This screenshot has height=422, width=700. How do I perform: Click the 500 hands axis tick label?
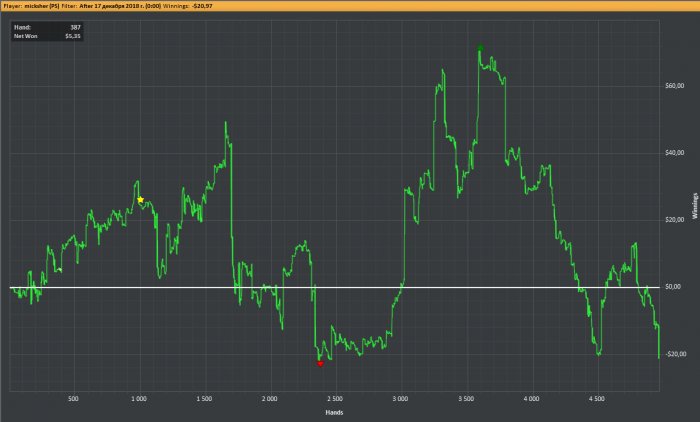point(73,399)
